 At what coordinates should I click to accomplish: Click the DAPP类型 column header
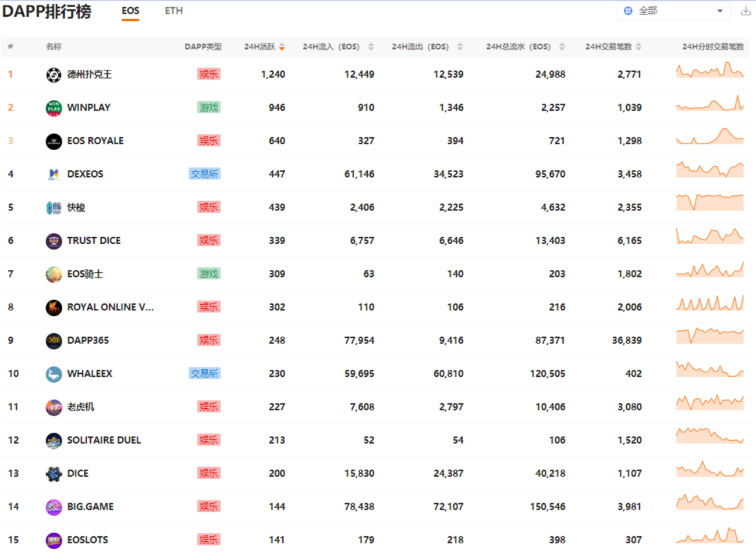pyautogui.click(x=203, y=47)
